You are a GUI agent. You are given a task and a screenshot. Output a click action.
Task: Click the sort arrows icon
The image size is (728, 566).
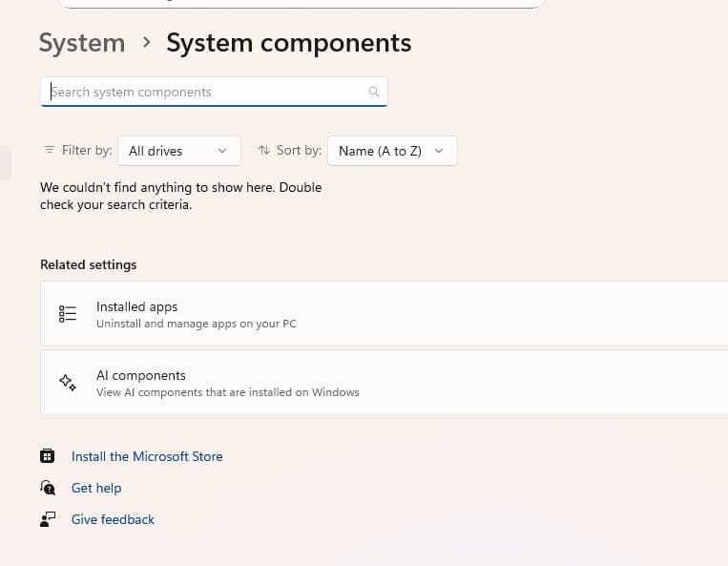pyautogui.click(x=264, y=150)
